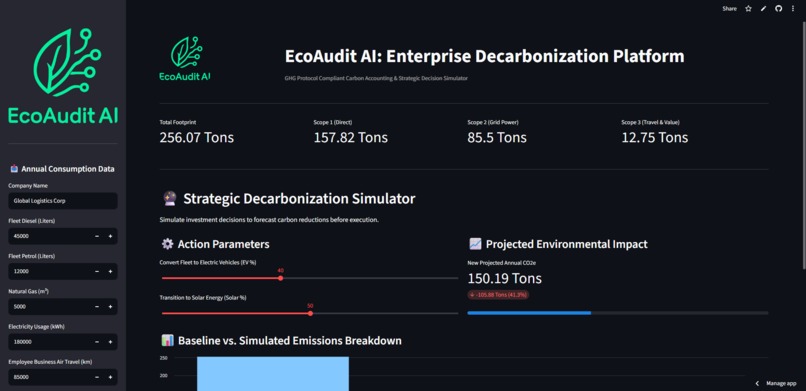Increase Fleet Diesel liters with plus
Viewport: 806px width, 391px height.
click(x=110, y=236)
